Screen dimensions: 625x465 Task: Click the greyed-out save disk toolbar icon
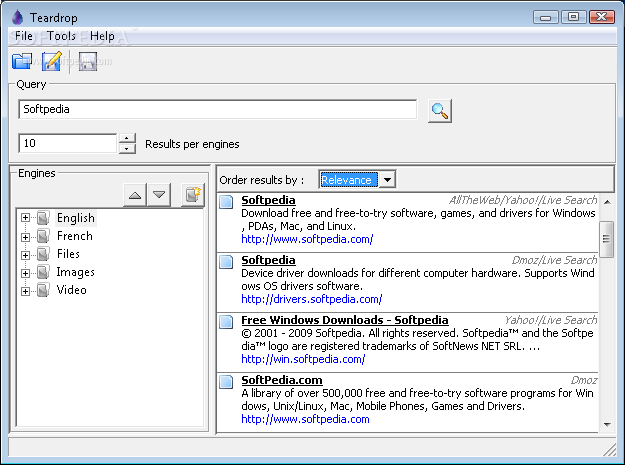click(88, 61)
